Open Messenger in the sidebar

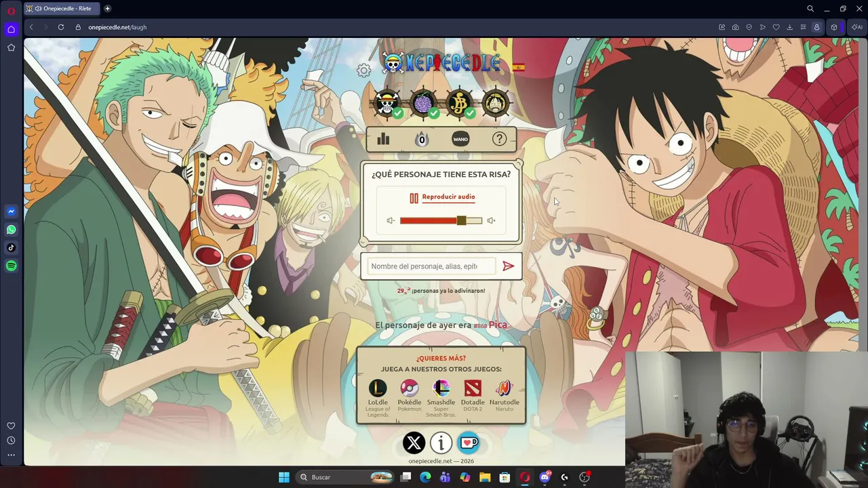[x=11, y=211]
